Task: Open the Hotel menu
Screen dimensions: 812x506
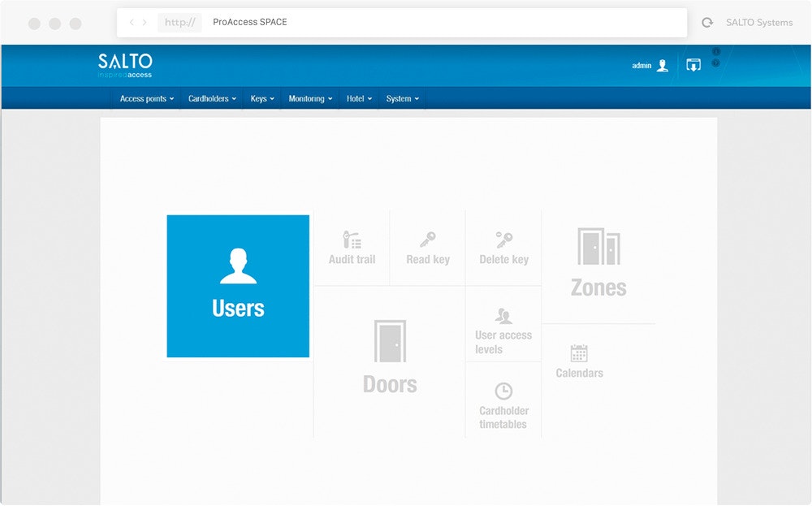Action: pos(359,99)
